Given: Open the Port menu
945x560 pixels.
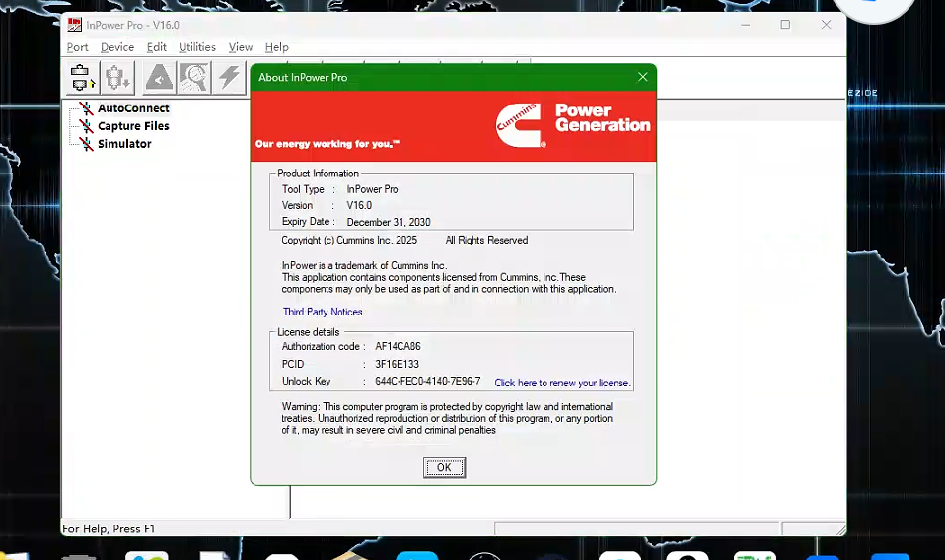Looking at the screenshot, I should tap(77, 47).
